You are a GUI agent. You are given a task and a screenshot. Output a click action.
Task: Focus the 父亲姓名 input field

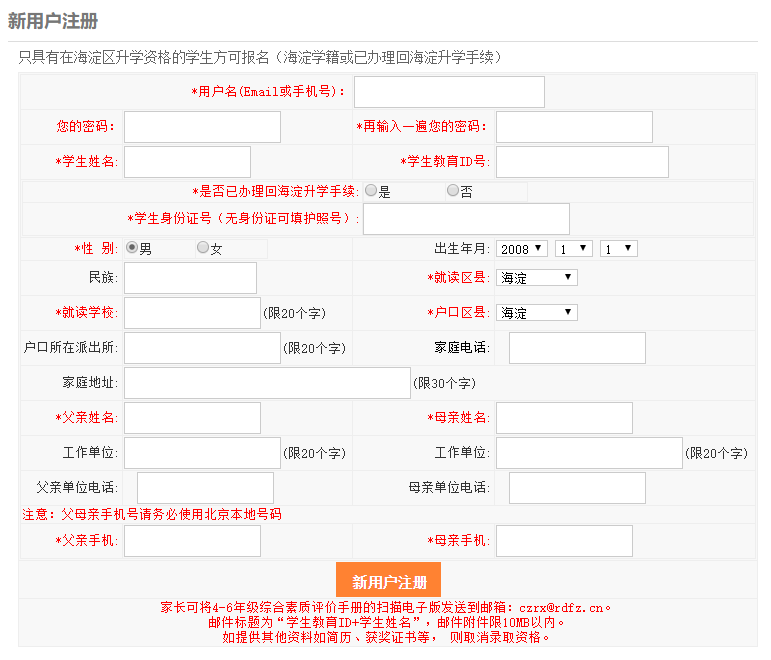click(192, 418)
